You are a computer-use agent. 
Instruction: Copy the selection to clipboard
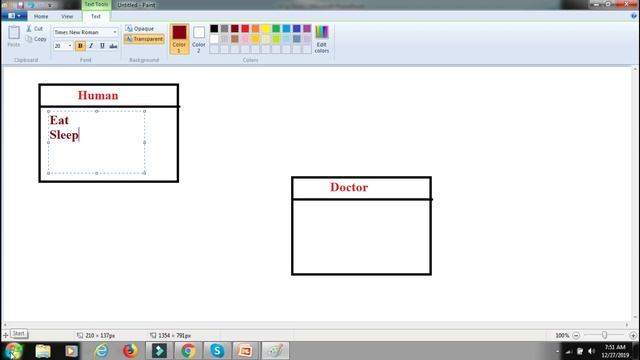[x=36, y=39]
